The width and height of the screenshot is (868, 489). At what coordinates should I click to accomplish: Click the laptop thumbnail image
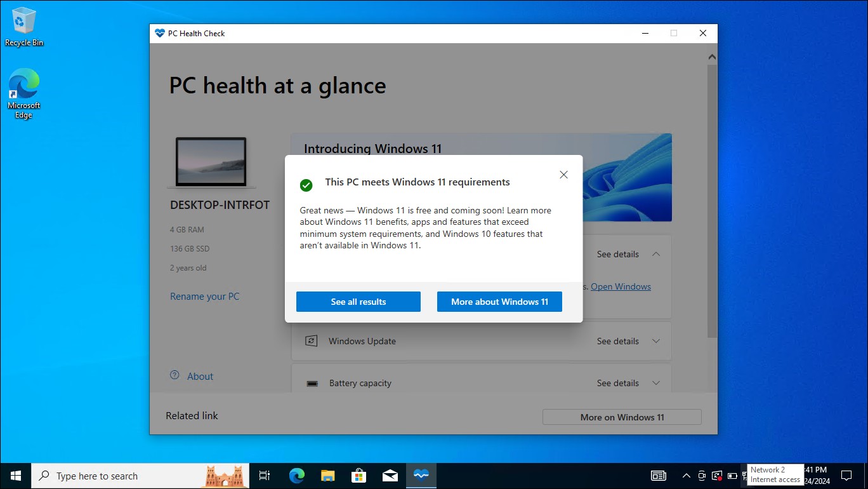[211, 163]
